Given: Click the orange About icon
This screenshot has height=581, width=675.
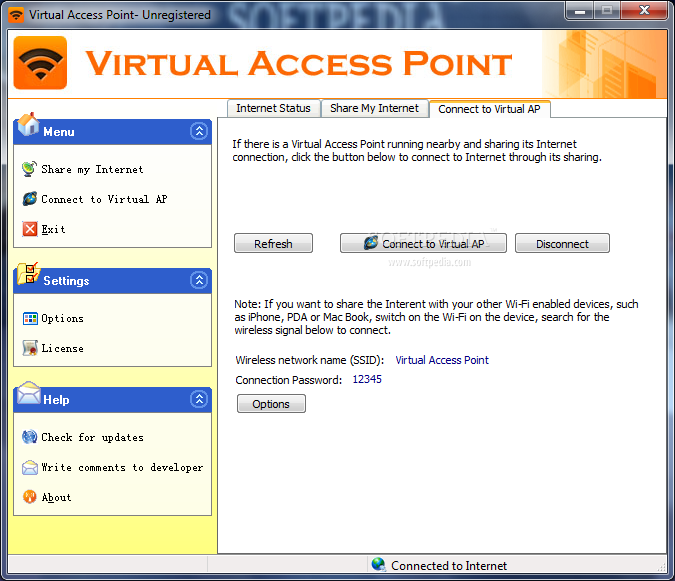Looking at the screenshot, I should [29, 497].
